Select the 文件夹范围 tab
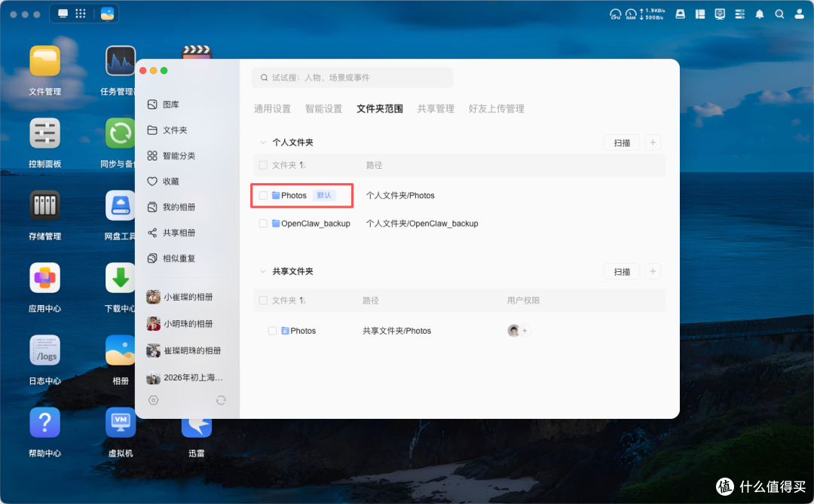This screenshot has width=814, height=504. click(x=379, y=108)
